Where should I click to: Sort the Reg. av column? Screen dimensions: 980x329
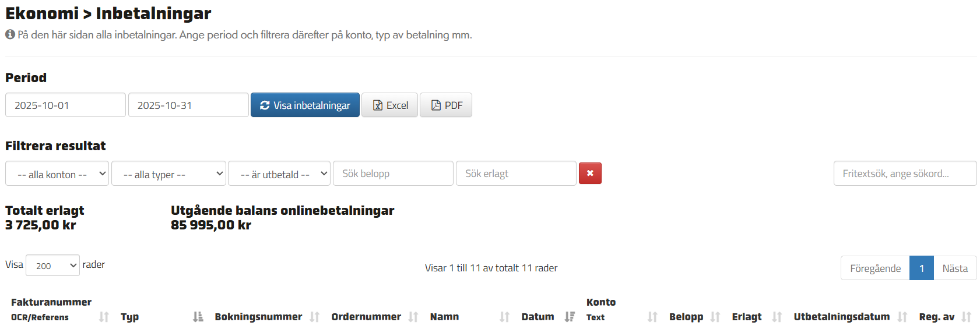966,317
